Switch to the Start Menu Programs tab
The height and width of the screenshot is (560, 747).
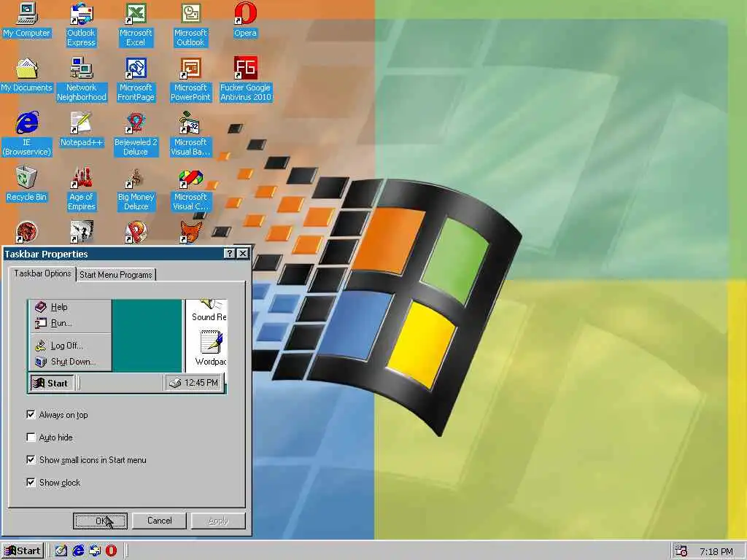click(x=116, y=275)
